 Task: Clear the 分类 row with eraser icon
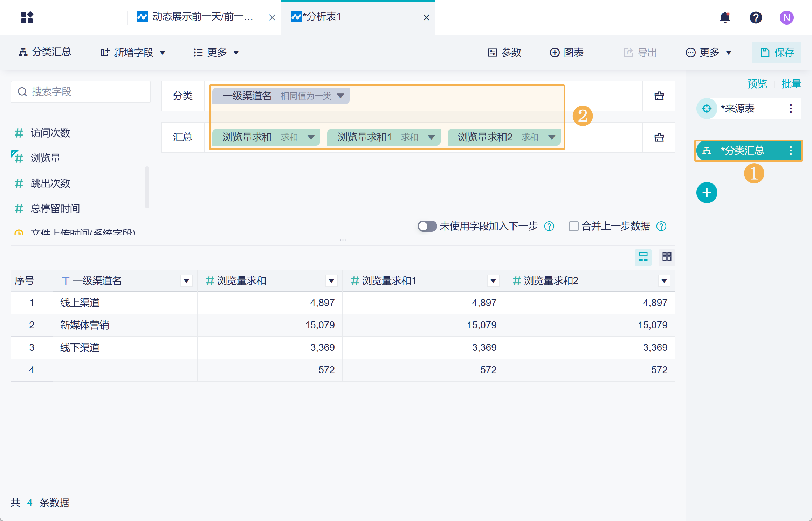[659, 96]
